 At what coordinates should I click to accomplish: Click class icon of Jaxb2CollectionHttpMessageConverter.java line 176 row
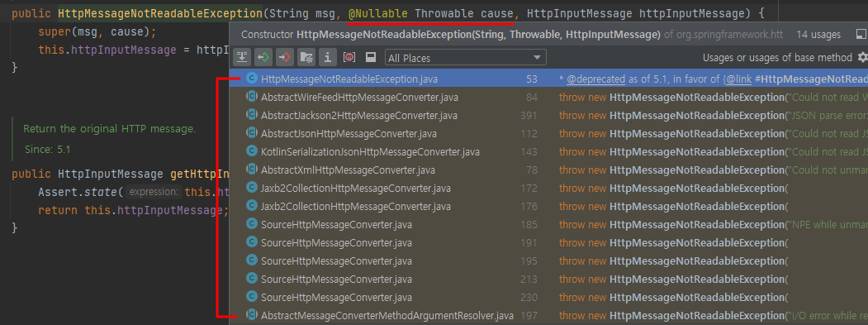[x=251, y=206]
